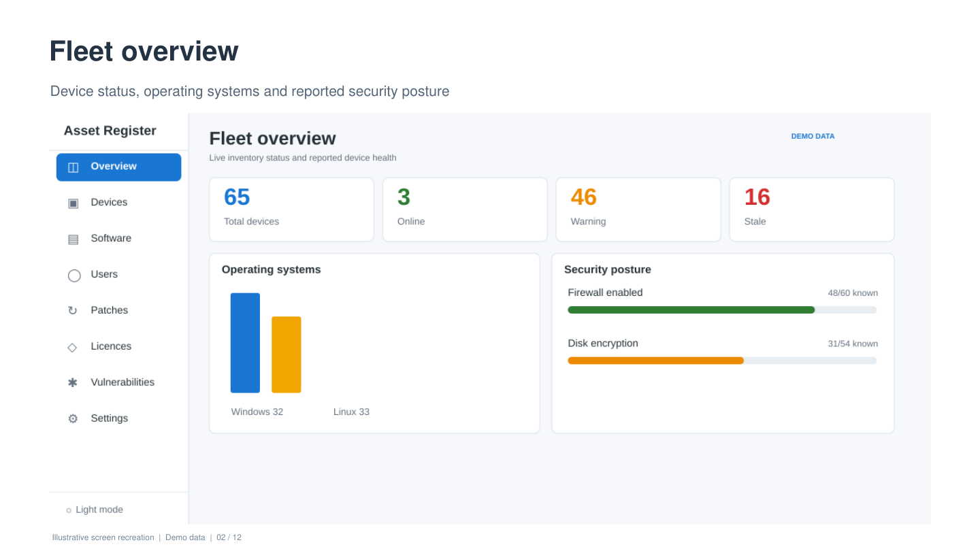Click the orange bar in the Operating systems chart
The image size is (980, 551).
287,354
